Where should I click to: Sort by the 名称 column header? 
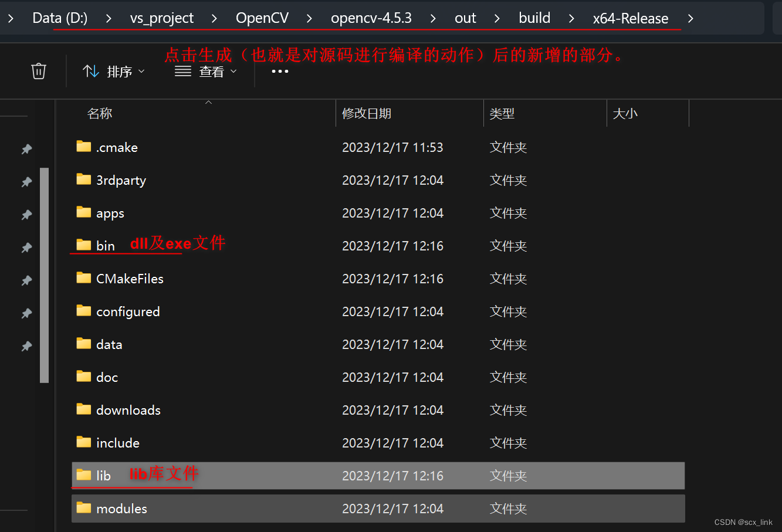[x=100, y=114]
